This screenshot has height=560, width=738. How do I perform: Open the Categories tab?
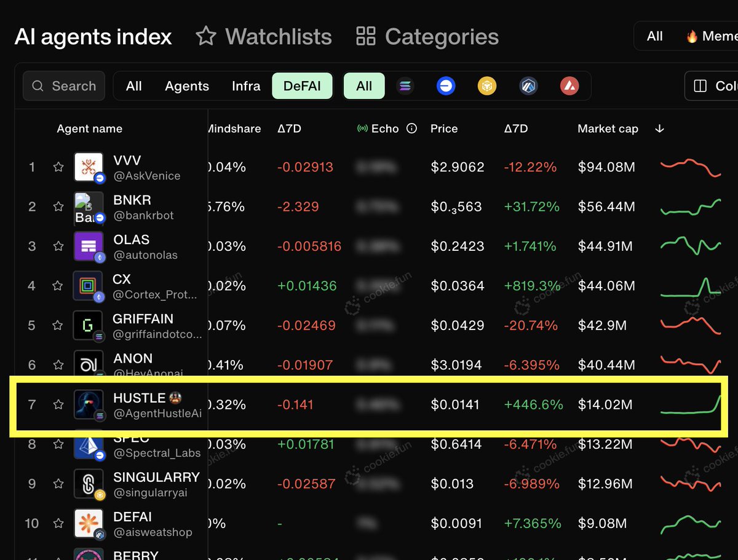coord(427,36)
